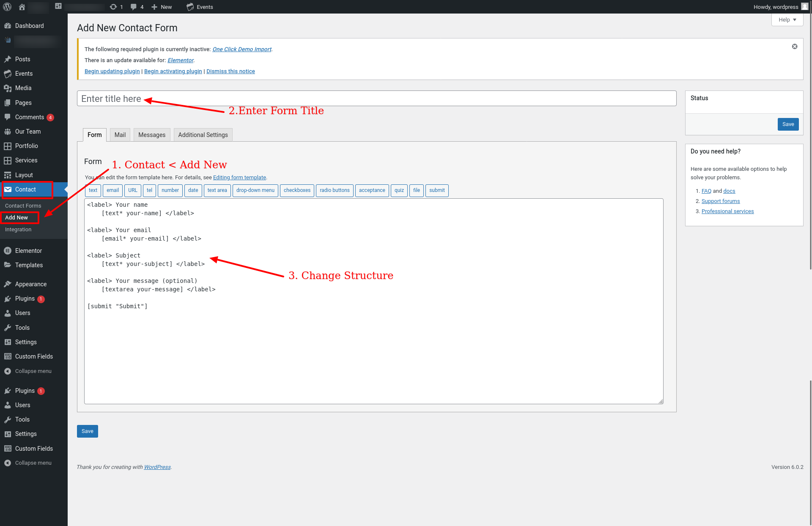Insert a tel tag button
The image size is (812, 526).
click(x=149, y=190)
